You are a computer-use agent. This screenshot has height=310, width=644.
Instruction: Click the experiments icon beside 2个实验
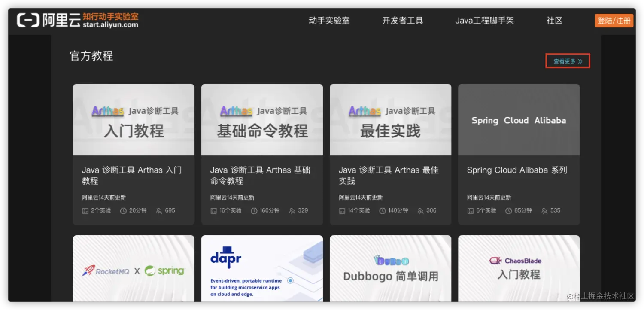pyautogui.click(x=85, y=211)
